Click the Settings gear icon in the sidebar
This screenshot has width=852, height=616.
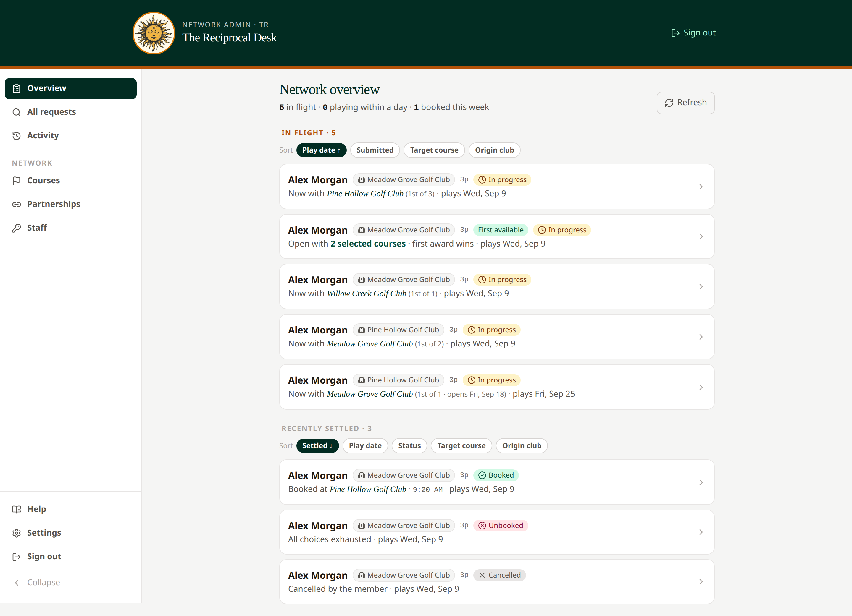click(17, 533)
